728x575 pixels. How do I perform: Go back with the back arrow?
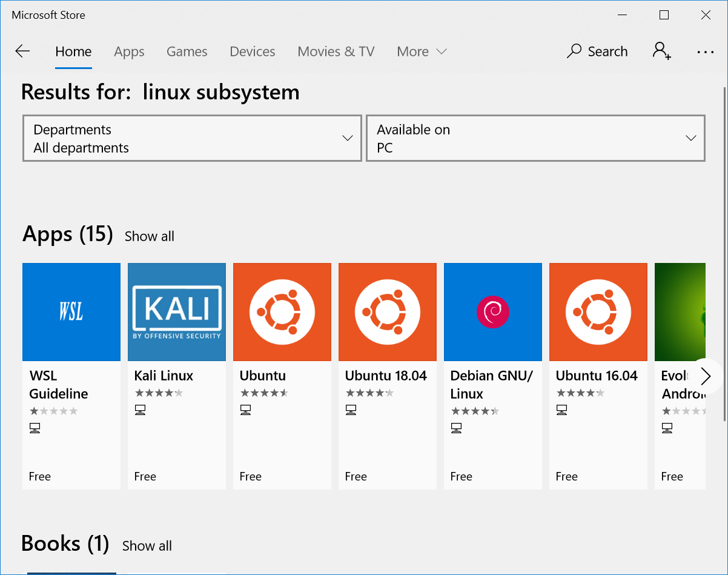[22, 52]
